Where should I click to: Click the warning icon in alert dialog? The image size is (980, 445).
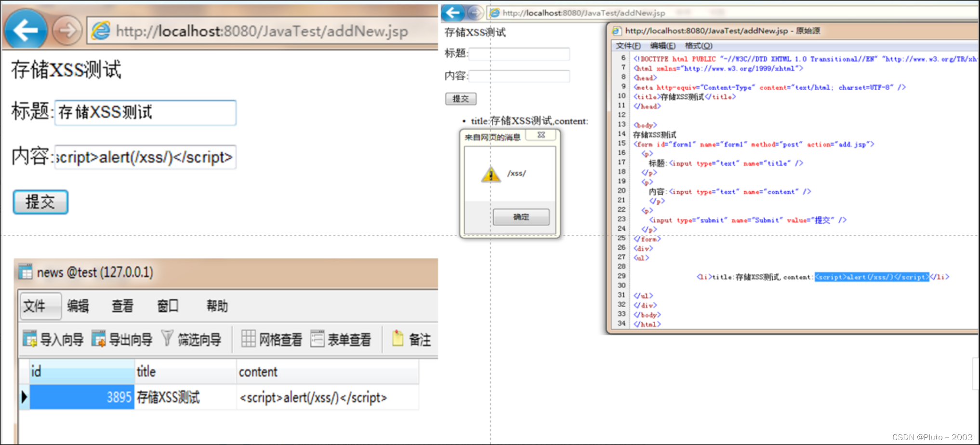point(490,174)
